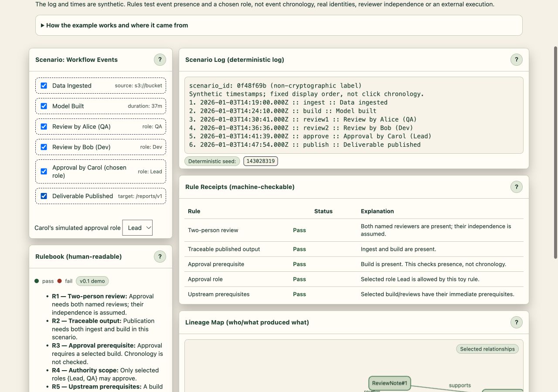
Task: Click log line 5 for Carol's approval
Action: (310, 136)
